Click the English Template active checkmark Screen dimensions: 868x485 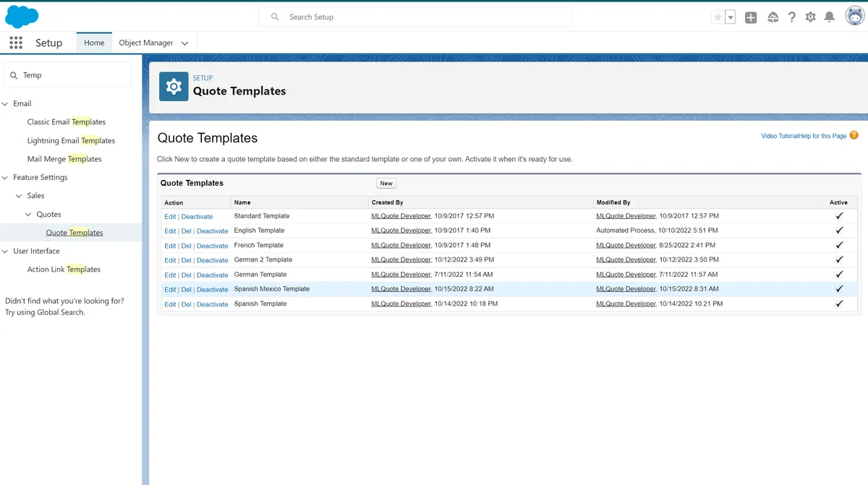click(839, 230)
